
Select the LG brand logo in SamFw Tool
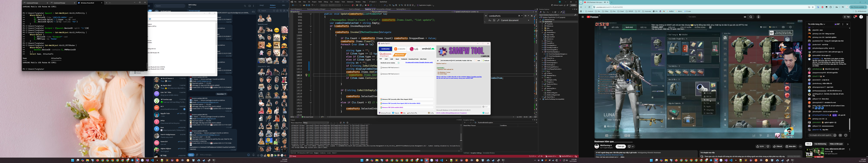tap(414, 49)
